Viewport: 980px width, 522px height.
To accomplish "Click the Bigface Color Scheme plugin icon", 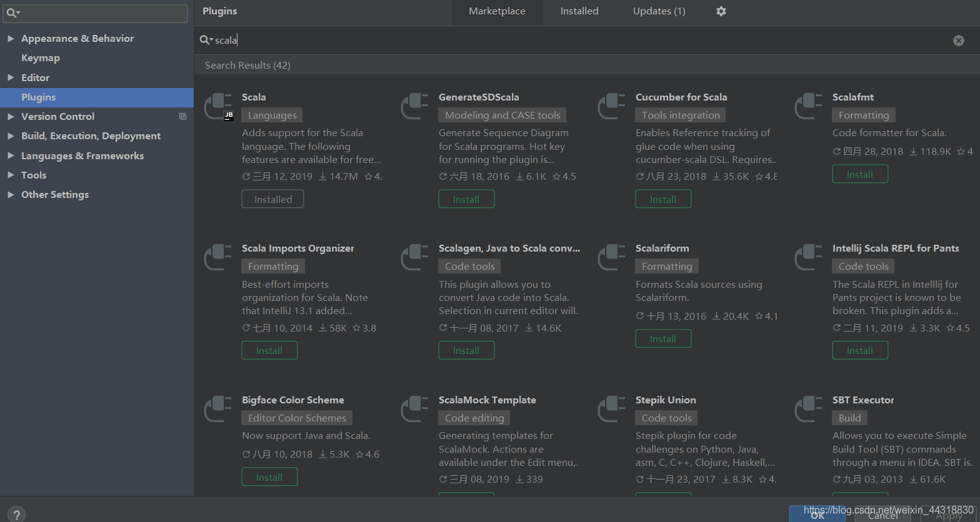I will 218,409.
